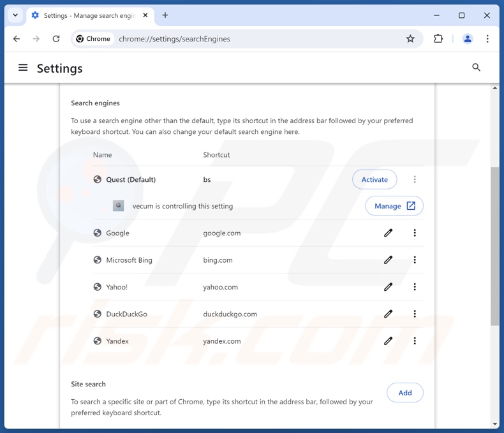
Task: Add a new site search
Action: pyautogui.click(x=405, y=393)
